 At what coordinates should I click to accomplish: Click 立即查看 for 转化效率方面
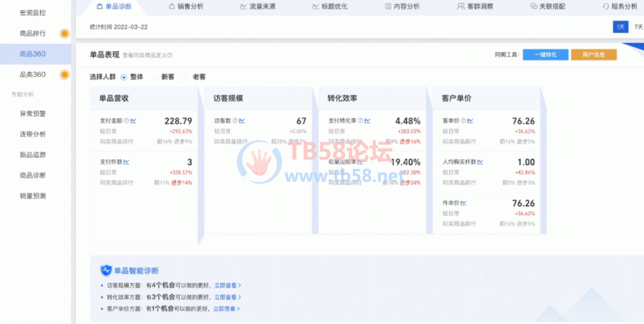227,297
